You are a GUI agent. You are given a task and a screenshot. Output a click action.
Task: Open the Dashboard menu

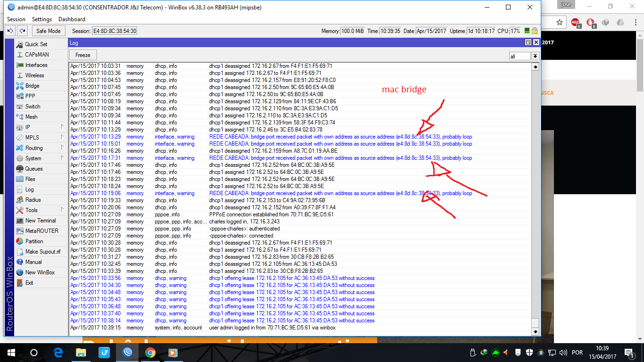tap(72, 19)
